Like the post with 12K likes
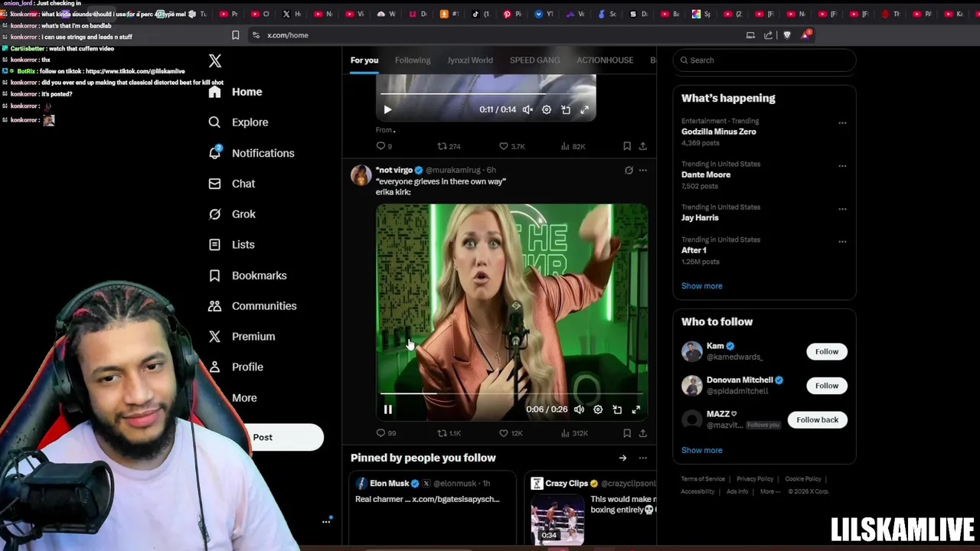The height and width of the screenshot is (551, 980). tap(511, 433)
